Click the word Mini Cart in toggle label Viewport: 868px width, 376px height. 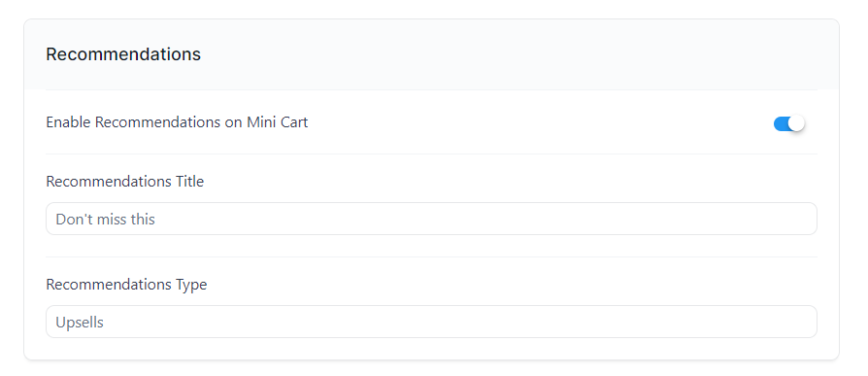278,122
